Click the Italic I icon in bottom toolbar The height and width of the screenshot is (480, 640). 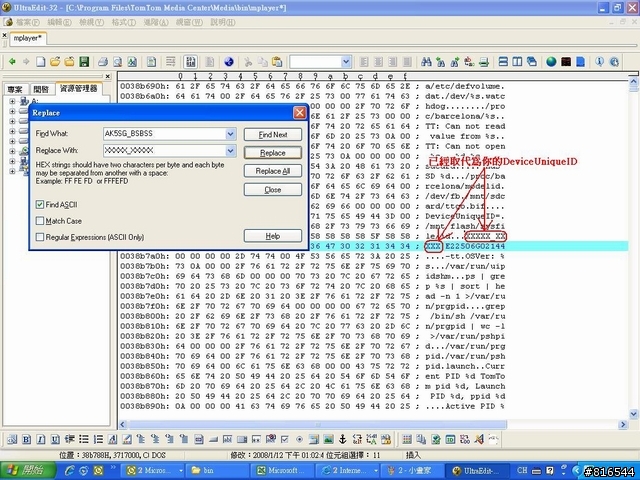(41, 439)
